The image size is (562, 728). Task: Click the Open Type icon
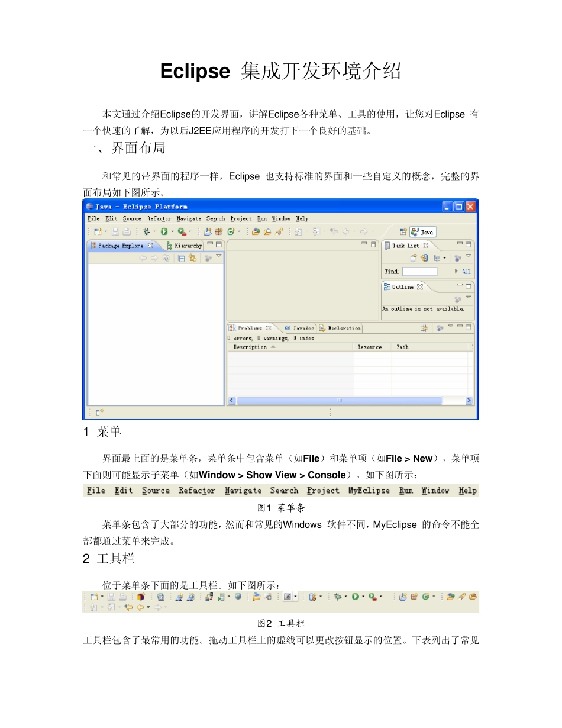(x=256, y=232)
